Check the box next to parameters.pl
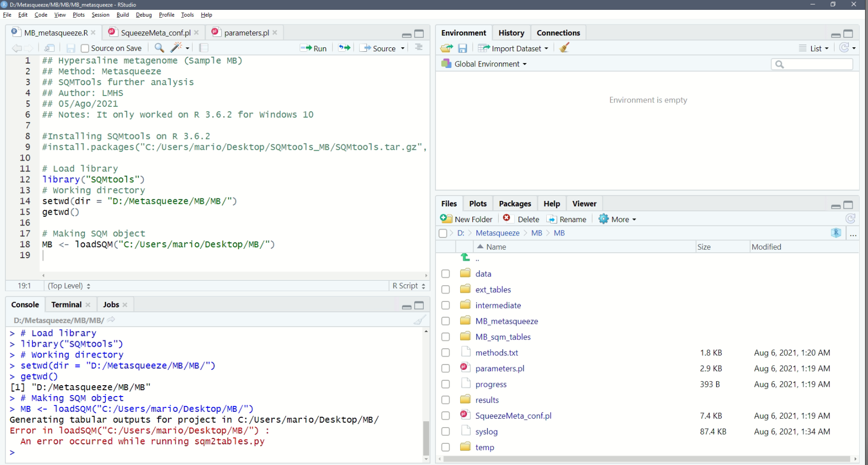 [x=445, y=368]
